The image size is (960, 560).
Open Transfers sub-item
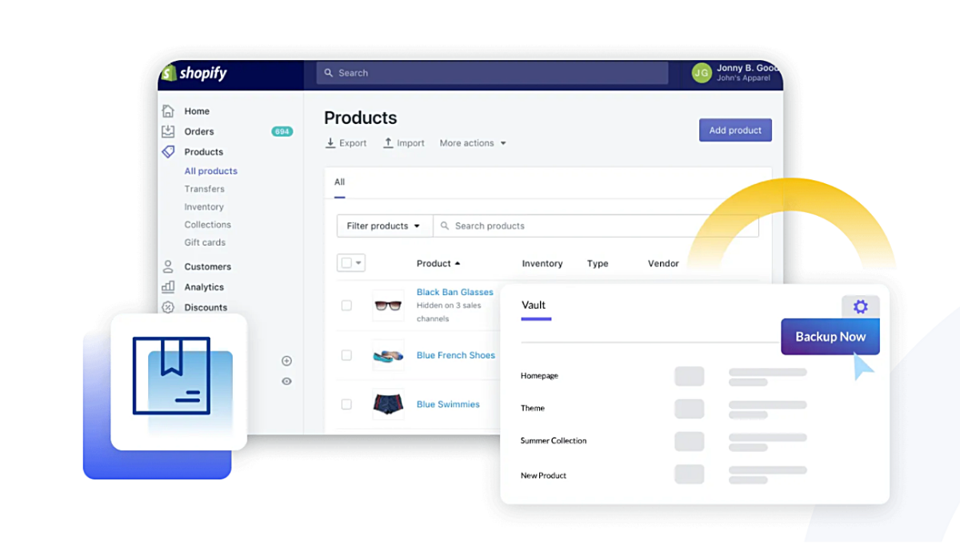click(x=205, y=189)
